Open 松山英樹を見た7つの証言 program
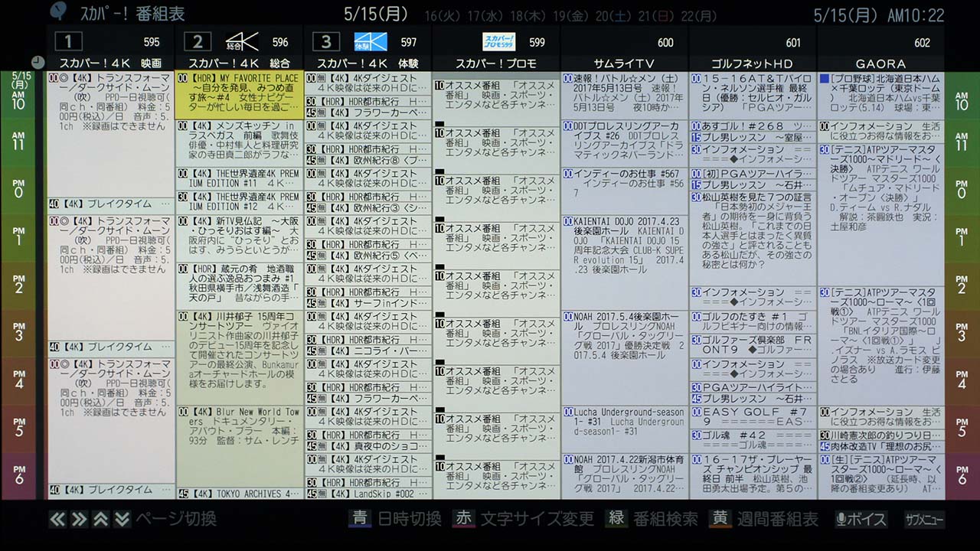 pos(753,238)
